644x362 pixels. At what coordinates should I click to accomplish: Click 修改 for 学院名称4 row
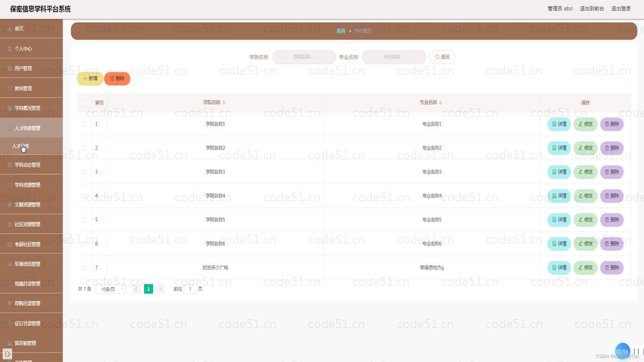(586, 196)
